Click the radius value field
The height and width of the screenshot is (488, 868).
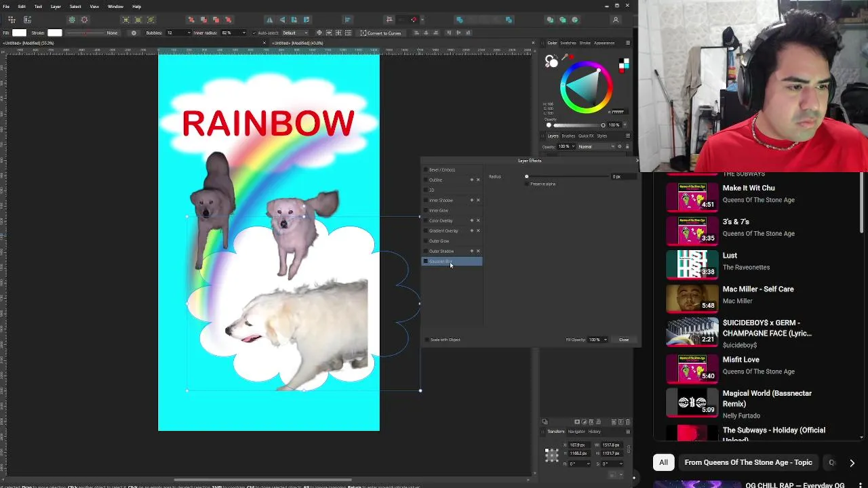click(624, 176)
